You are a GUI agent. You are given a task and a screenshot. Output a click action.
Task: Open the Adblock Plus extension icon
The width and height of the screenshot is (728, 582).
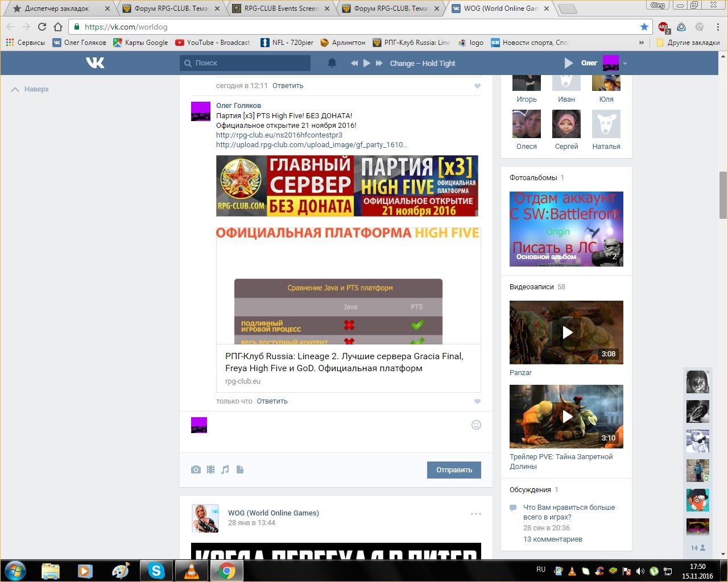(663, 27)
